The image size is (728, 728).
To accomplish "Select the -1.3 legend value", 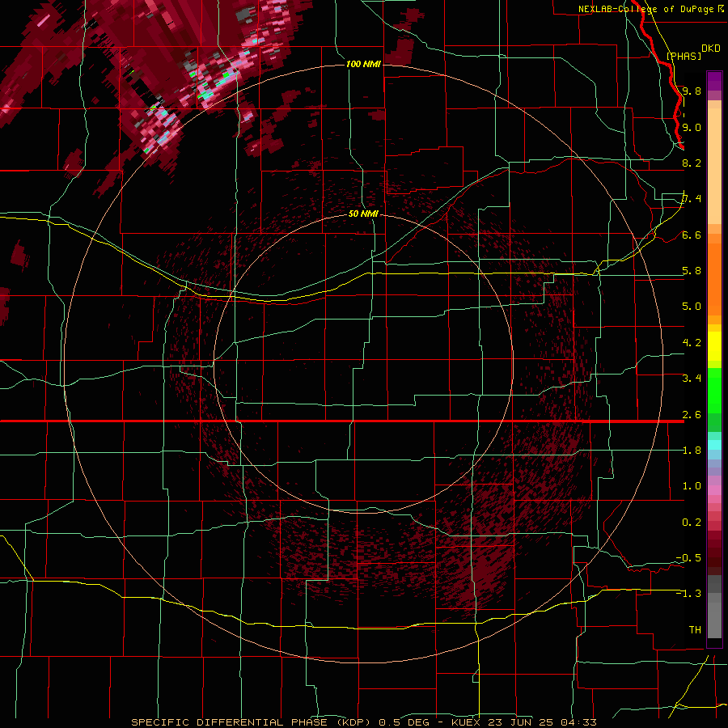I will click(688, 594).
